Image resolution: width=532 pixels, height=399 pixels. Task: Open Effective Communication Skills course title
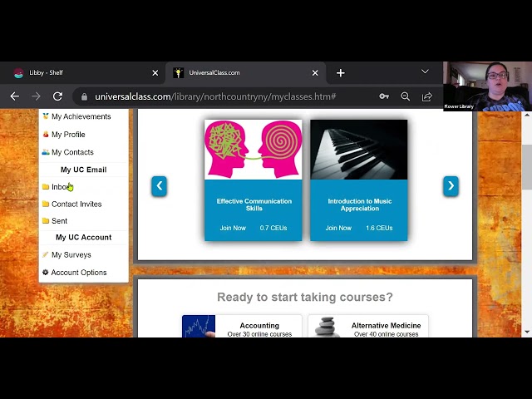pos(254,204)
